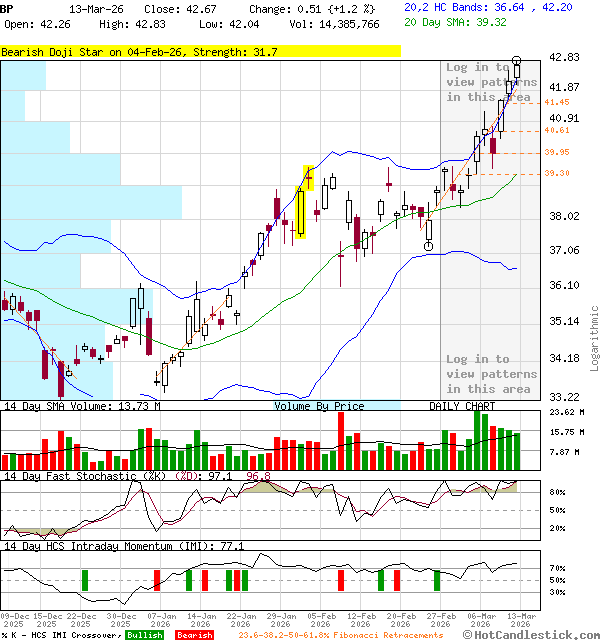Click the first red IMI crossover bar
Screen dimensions: 600x640
click(x=157, y=580)
